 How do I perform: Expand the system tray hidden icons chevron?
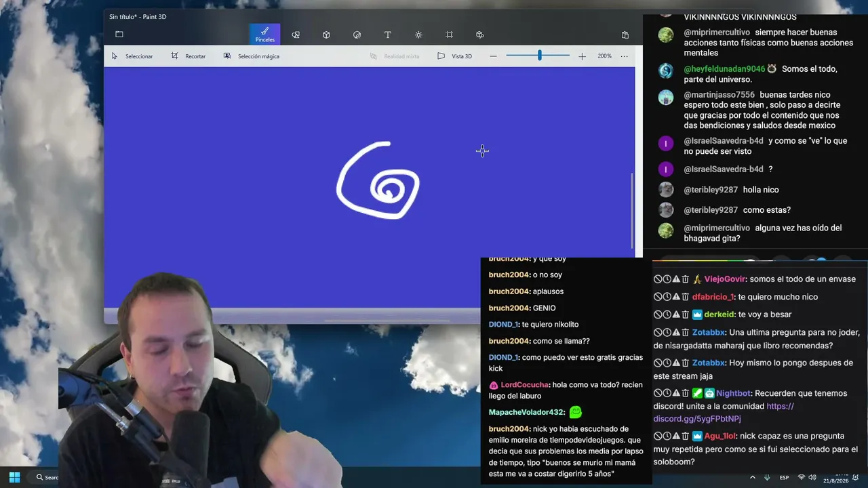coord(752,477)
